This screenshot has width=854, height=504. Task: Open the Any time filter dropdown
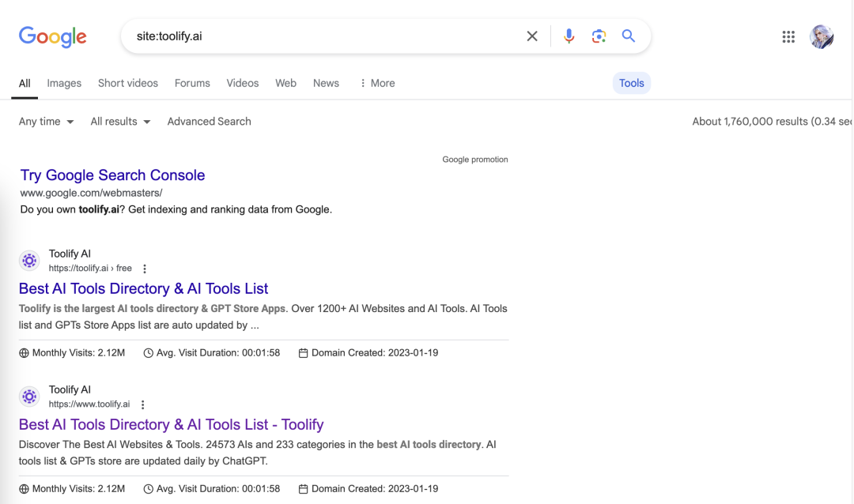pyautogui.click(x=46, y=122)
